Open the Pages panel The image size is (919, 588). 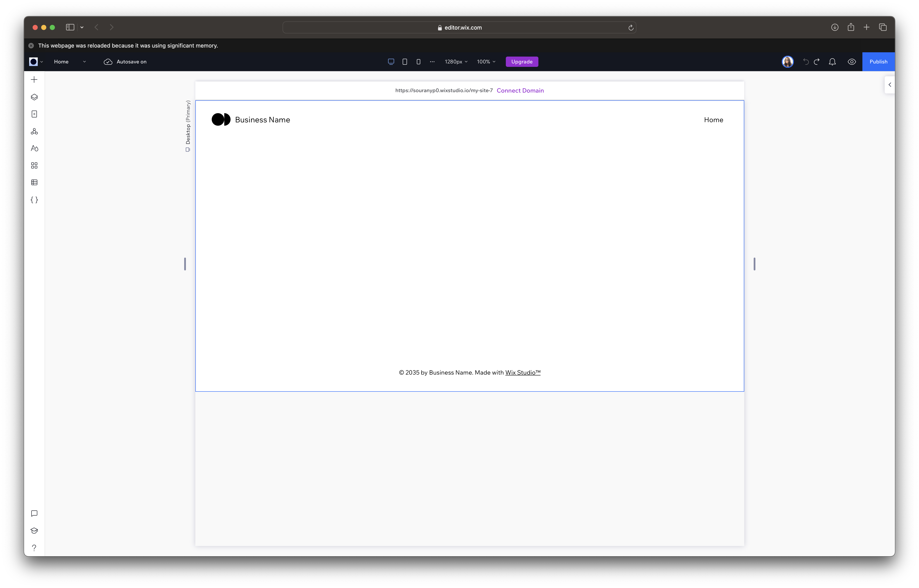click(34, 114)
